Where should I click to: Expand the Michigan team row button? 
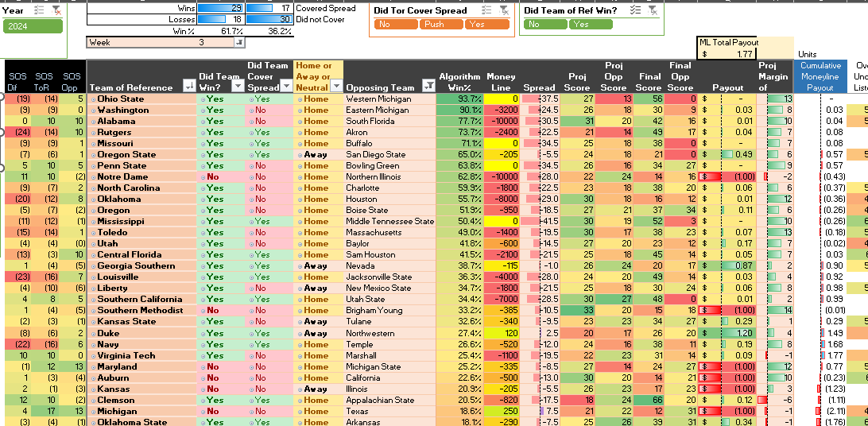(94, 411)
